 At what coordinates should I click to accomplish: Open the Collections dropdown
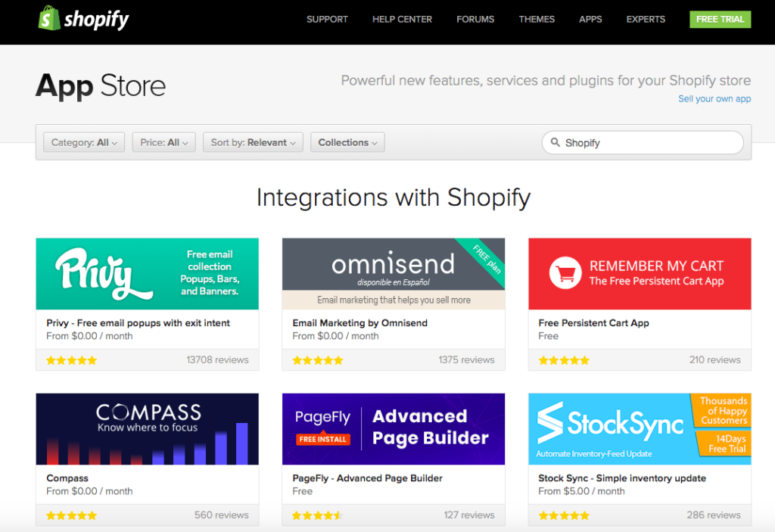point(347,142)
